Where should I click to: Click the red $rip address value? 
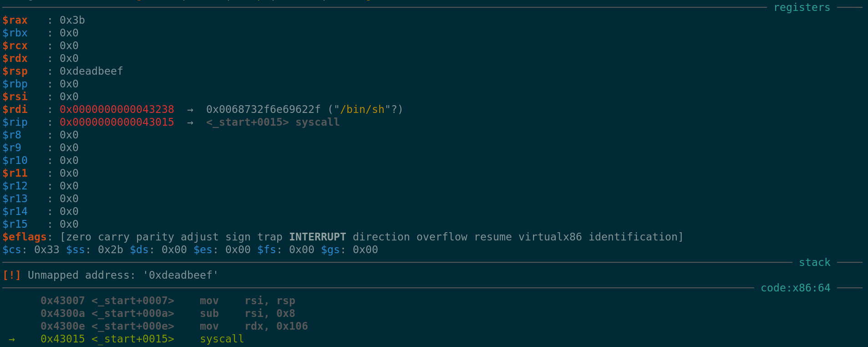[x=117, y=122]
